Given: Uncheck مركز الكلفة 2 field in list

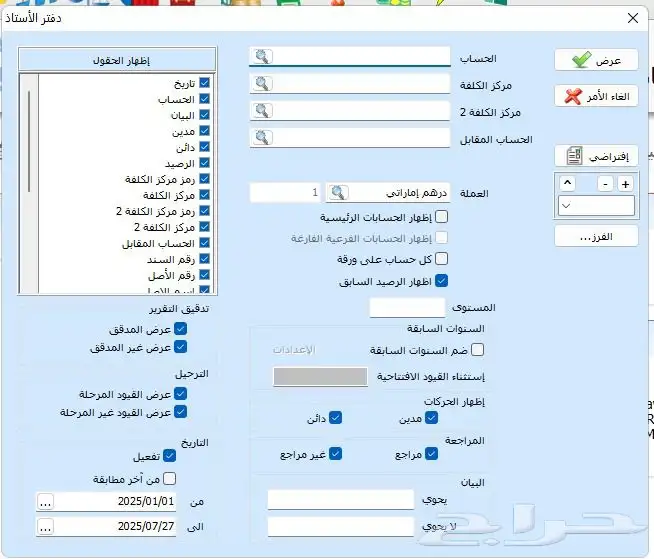Looking at the screenshot, I should 204,227.
